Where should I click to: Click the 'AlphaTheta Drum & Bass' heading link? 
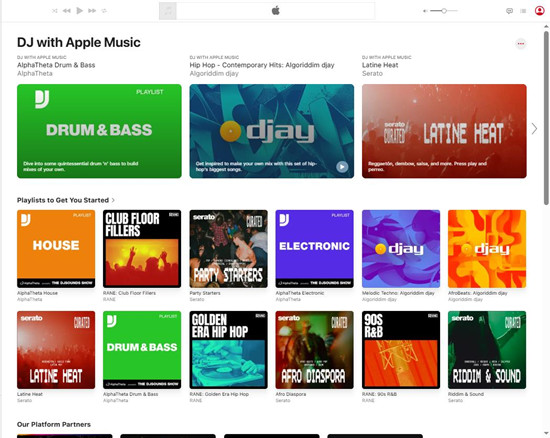click(x=56, y=65)
